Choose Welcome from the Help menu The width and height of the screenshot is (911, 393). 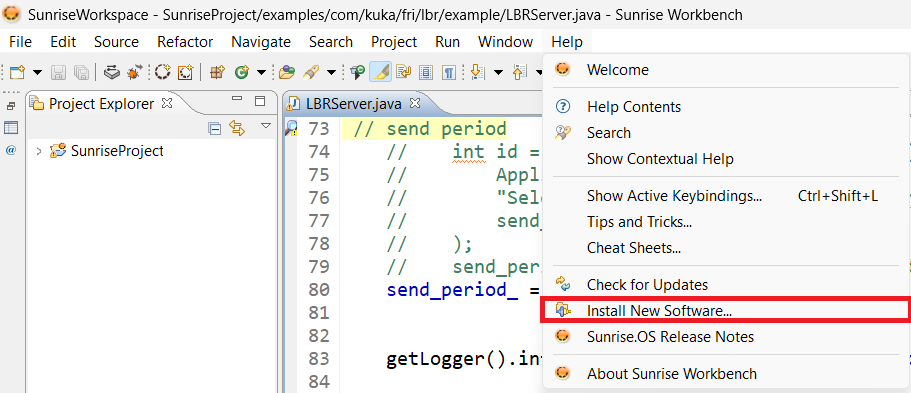click(726, 70)
